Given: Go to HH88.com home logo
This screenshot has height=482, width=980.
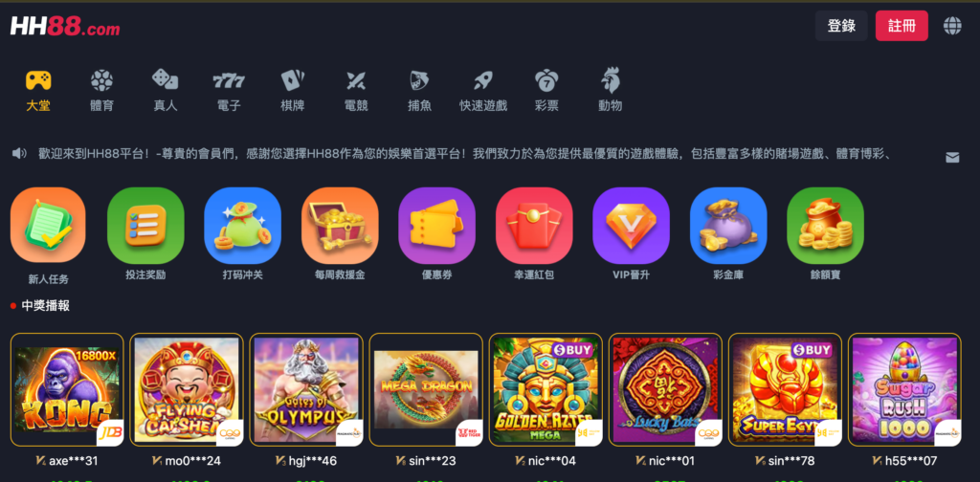Looking at the screenshot, I should coord(65,26).
